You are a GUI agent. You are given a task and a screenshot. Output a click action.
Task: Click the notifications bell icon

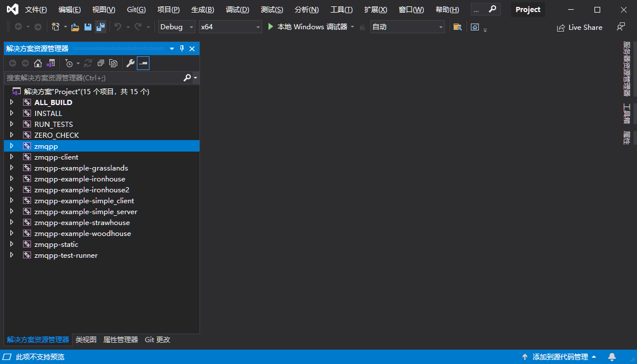(x=612, y=357)
